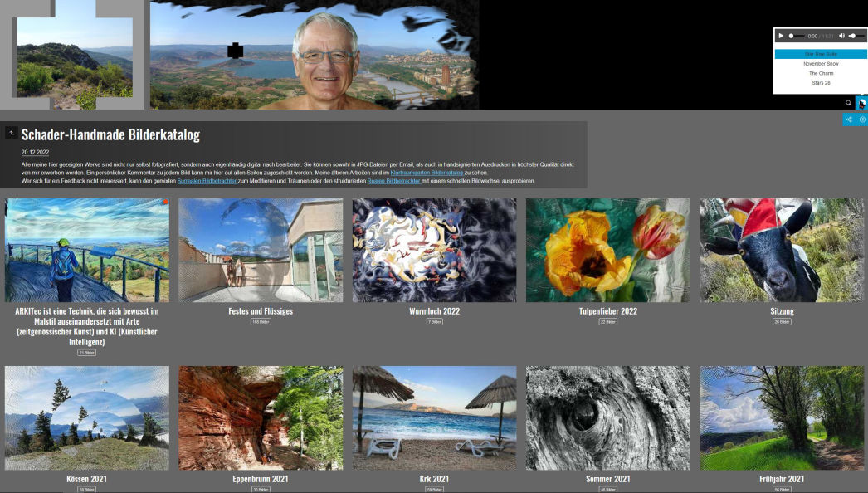Image resolution: width=868 pixels, height=493 pixels.
Task: Open the Krk 2021 beach thumbnail
Action: pos(434,418)
